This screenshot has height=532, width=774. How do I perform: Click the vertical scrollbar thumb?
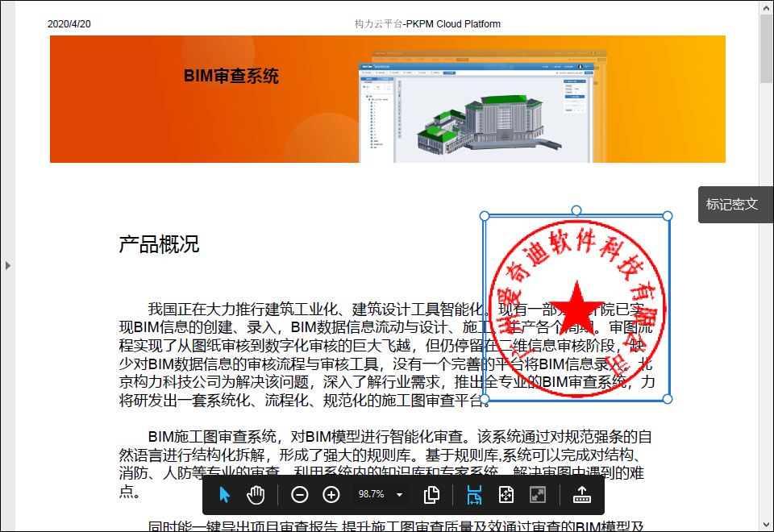pos(766,48)
